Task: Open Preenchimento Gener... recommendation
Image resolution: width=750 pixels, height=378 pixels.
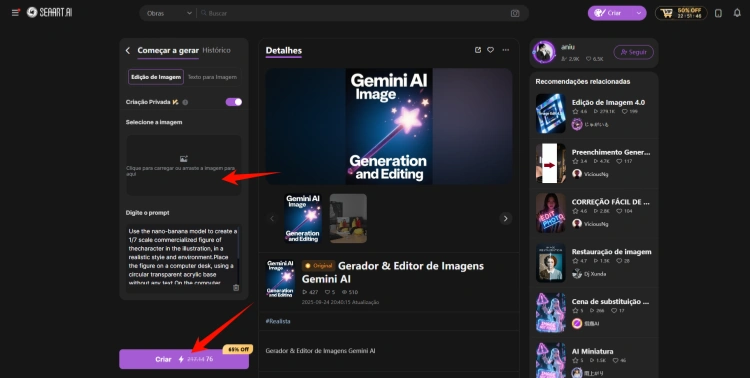Action: [594, 163]
